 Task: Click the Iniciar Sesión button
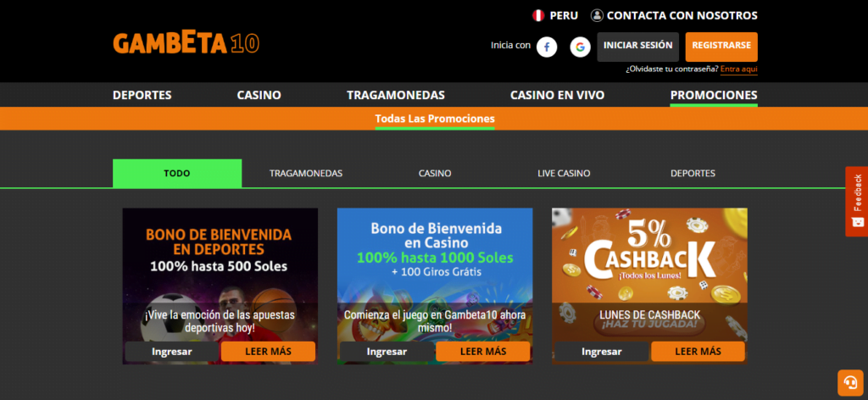click(x=637, y=47)
